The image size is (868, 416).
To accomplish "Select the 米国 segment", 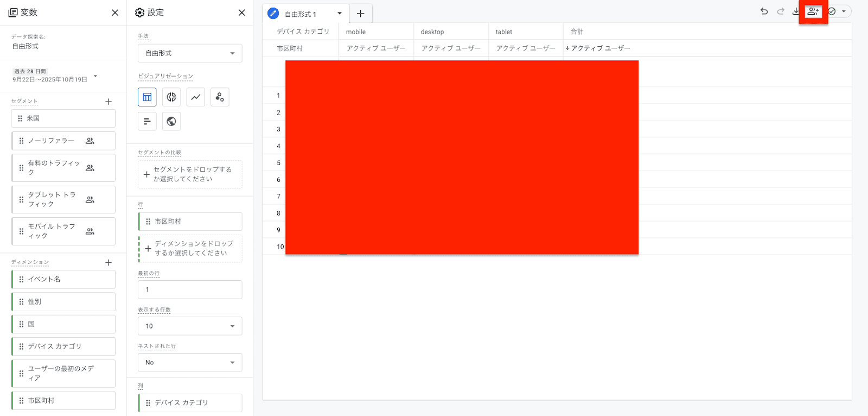I will pyautogui.click(x=63, y=118).
